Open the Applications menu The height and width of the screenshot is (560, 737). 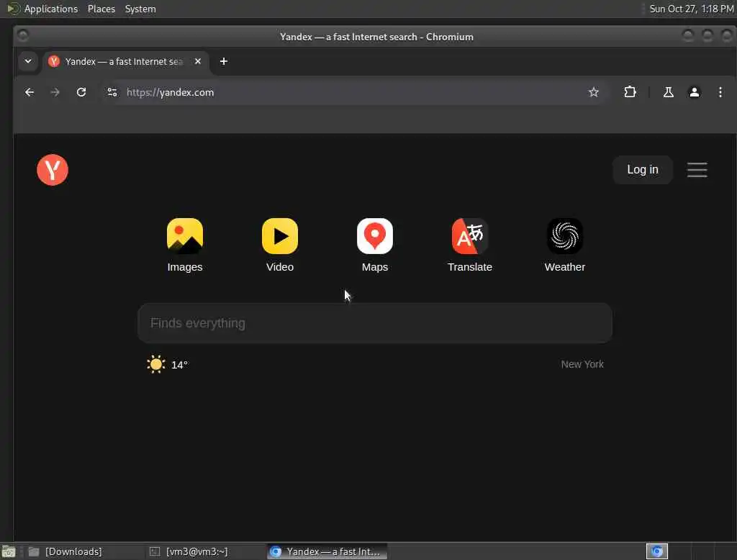click(51, 9)
